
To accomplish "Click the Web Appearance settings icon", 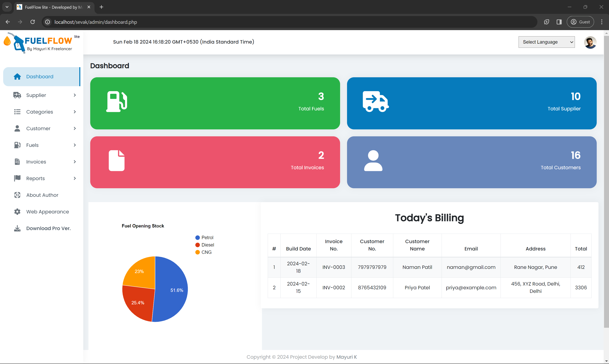I will pos(17,211).
